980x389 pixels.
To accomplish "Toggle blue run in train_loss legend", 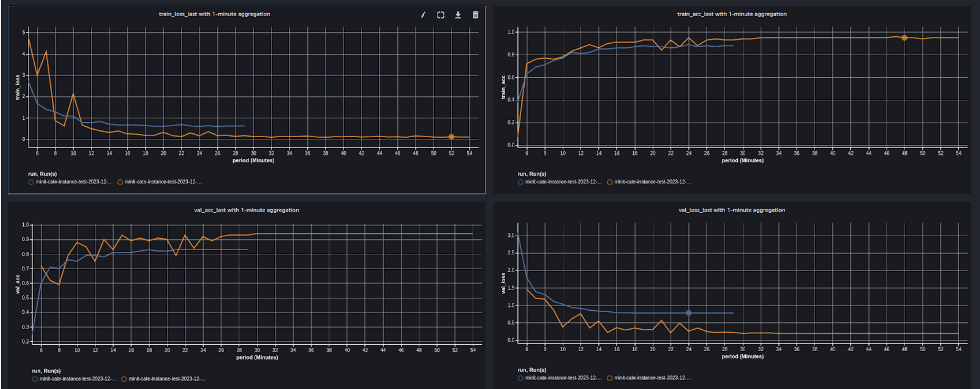I will 31,182.
